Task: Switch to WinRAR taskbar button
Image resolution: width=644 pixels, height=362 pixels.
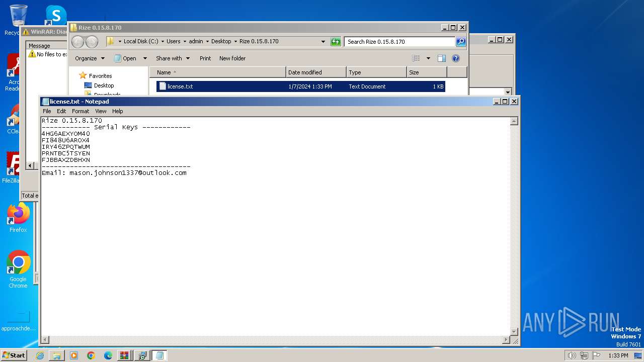Action: (x=125, y=355)
